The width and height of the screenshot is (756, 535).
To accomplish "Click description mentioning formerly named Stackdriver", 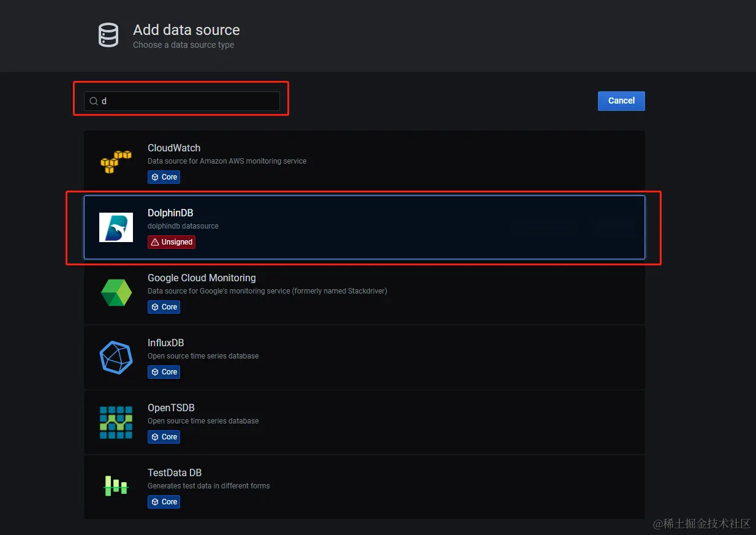I will point(267,291).
